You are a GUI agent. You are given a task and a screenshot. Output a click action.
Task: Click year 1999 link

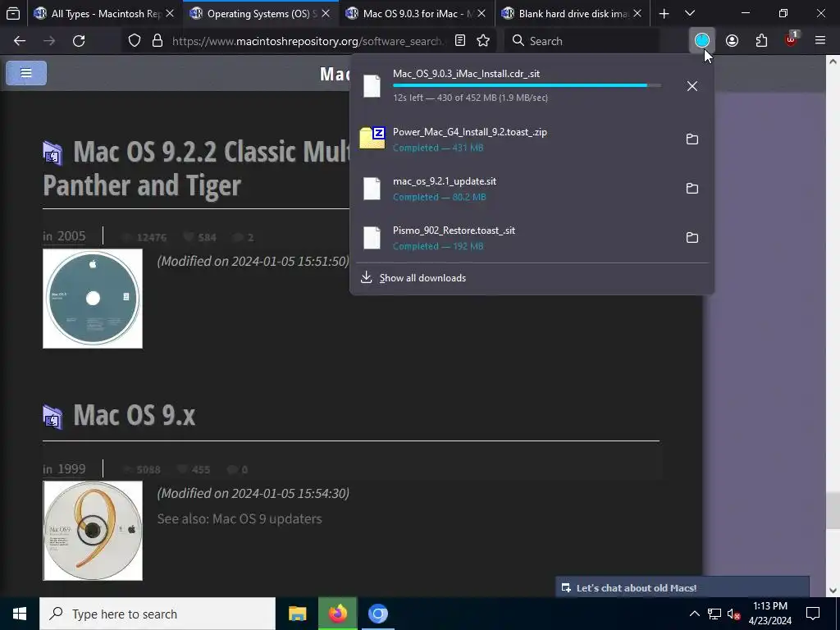click(x=71, y=468)
